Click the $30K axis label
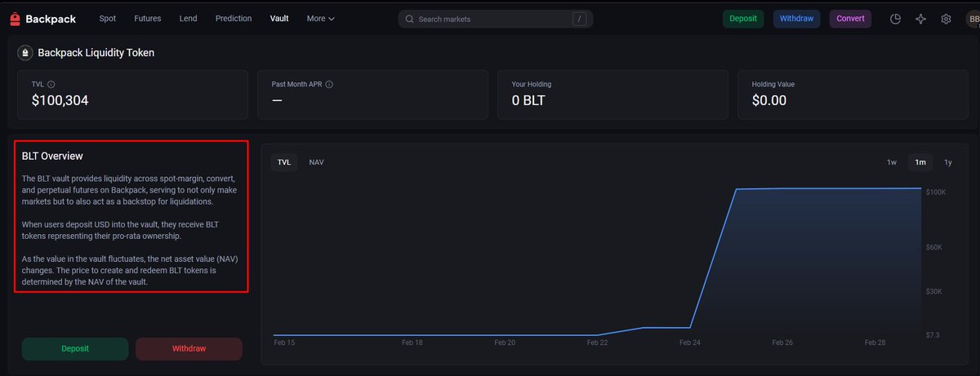Viewport: 980px width, 376px height. [934, 291]
